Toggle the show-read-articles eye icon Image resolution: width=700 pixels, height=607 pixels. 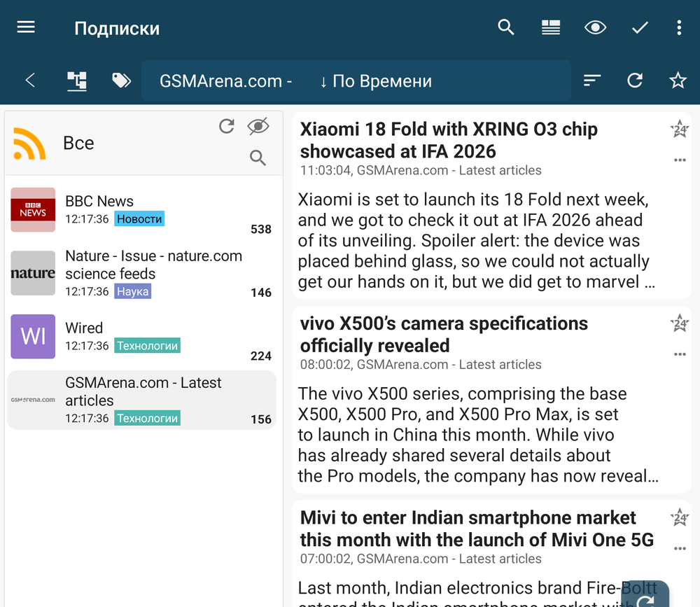(x=595, y=28)
